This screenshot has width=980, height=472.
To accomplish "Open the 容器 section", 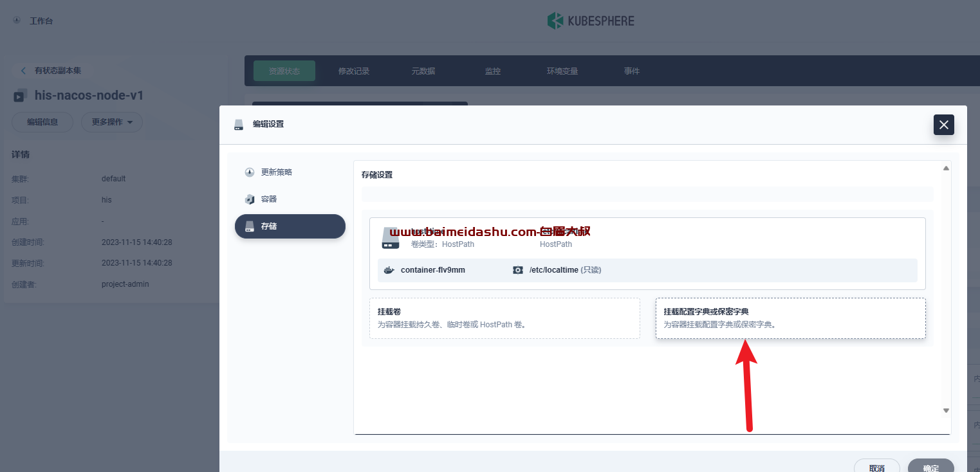I will click(x=290, y=199).
